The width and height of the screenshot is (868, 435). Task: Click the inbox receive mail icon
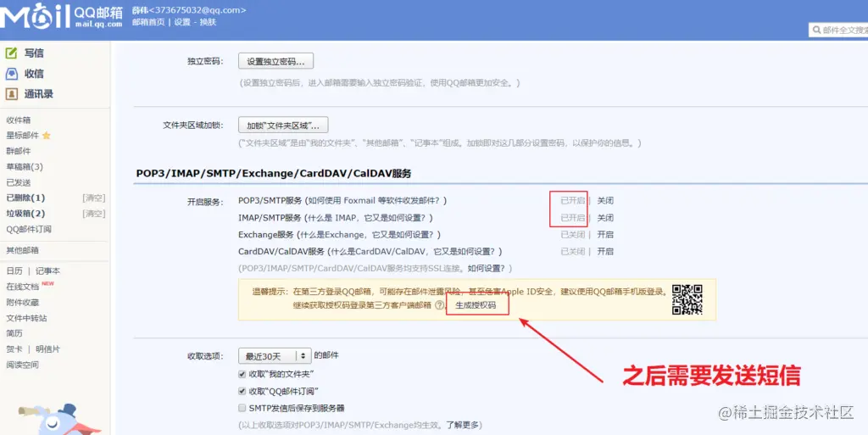[11, 74]
